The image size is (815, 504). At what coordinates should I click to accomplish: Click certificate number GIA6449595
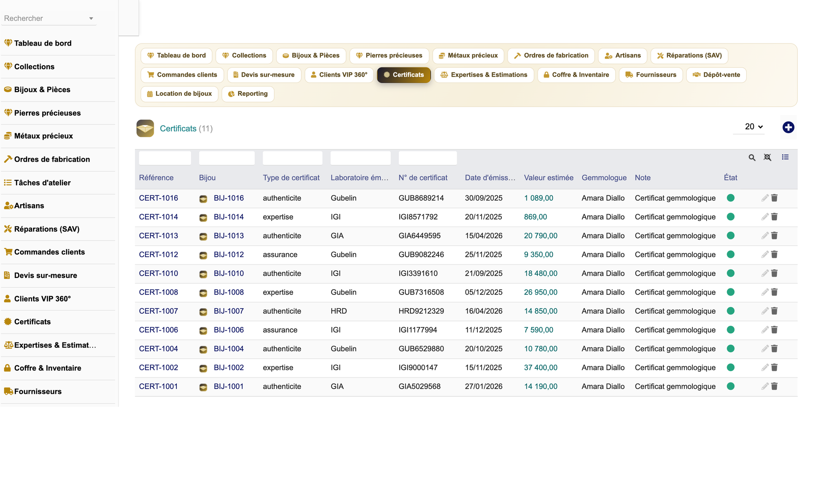pyautogui.click(x=420, y=236)
